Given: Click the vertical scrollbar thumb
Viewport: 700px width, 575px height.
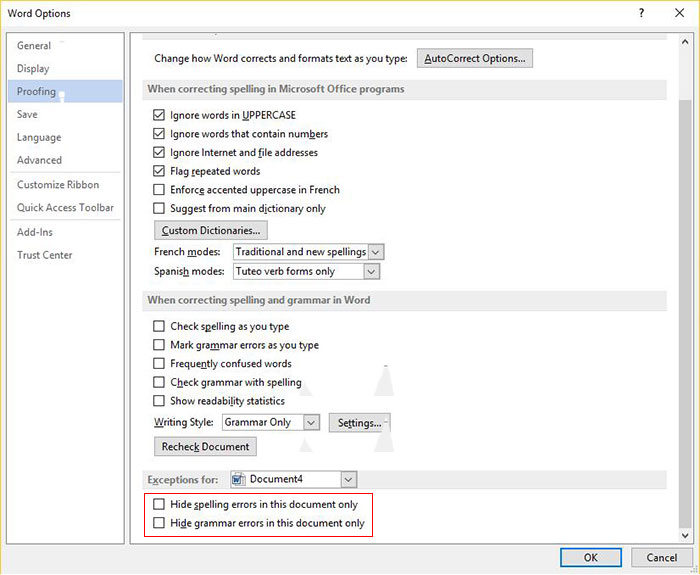Looking at the screenshot, I should tap(685, 314).
